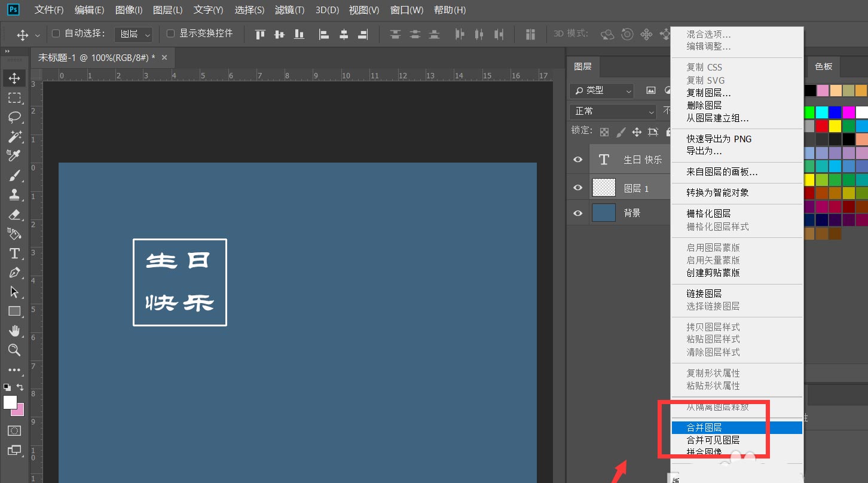This screenshot has height=483, width=868.
Task: Select the Brush tool
Action: tap(14, 176)
